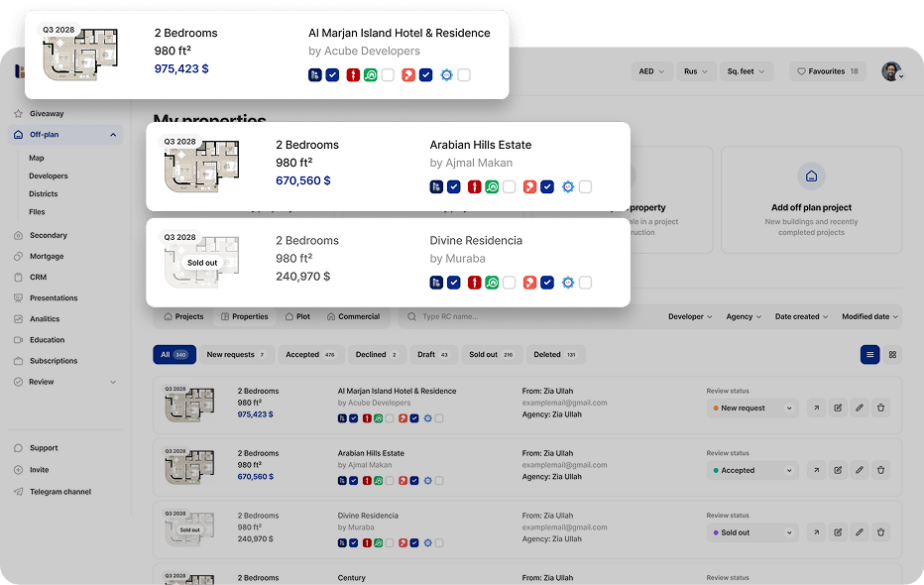Viewport: 924px width, 585px height.
Task: Open the user profile avatar
Action: pyautogui.click(x=891, y=71)
